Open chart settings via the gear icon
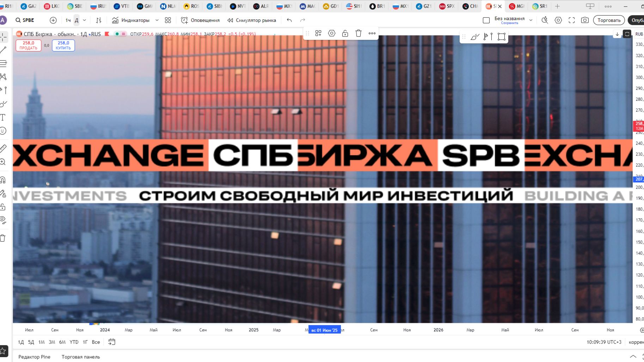Image resolution: width=644 pixels, height=362 pixels. tap(558, 20)
